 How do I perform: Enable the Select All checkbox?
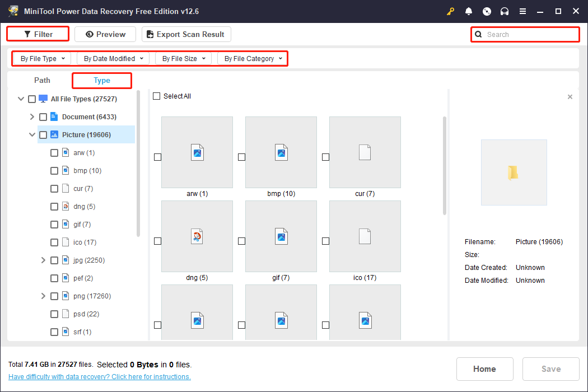157,96
